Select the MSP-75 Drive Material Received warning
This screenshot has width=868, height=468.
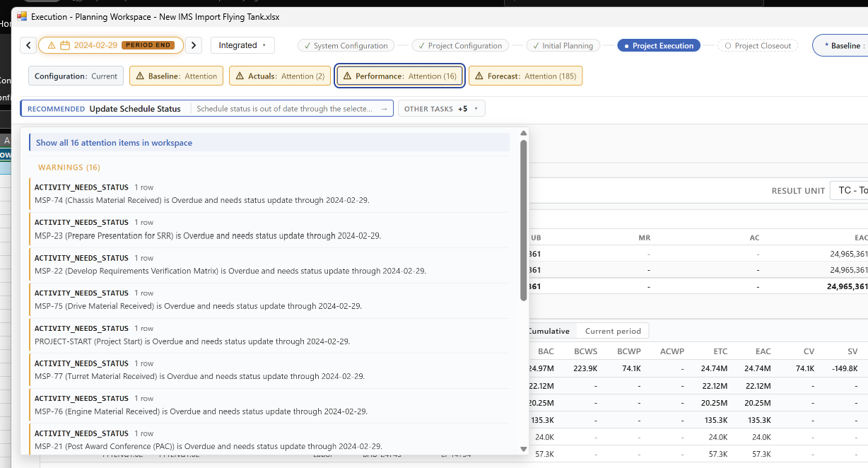pyautogui.click(x=269, y=300)
